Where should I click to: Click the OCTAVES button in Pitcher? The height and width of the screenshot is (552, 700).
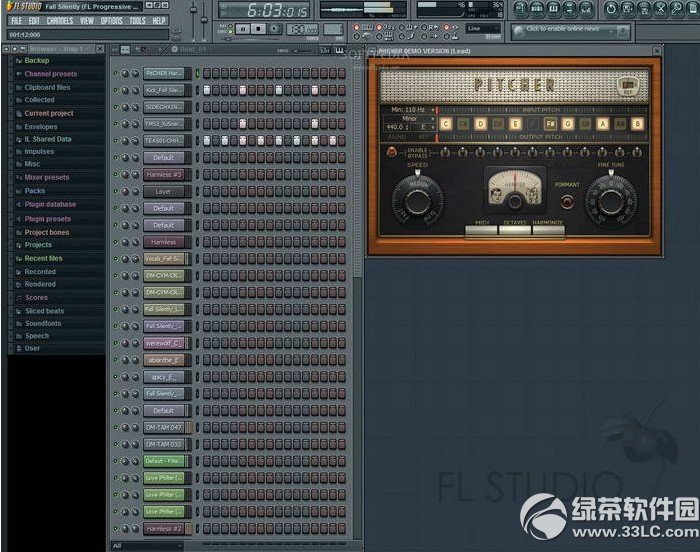point(515,229)
